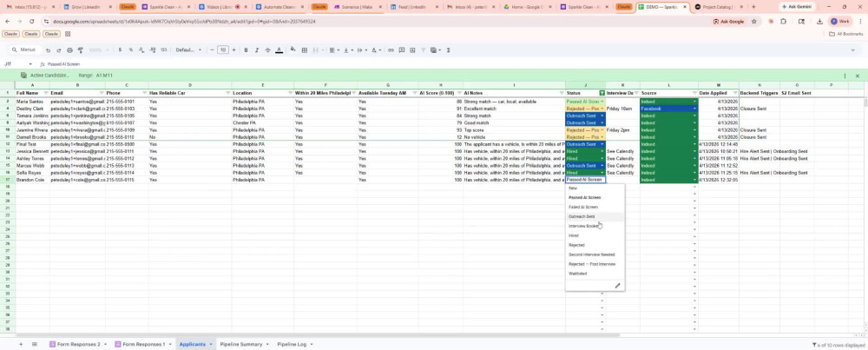Screen dimensions: 868x350
Task: Switch to Project Catalog browser tab
Action: click(720, 7)
